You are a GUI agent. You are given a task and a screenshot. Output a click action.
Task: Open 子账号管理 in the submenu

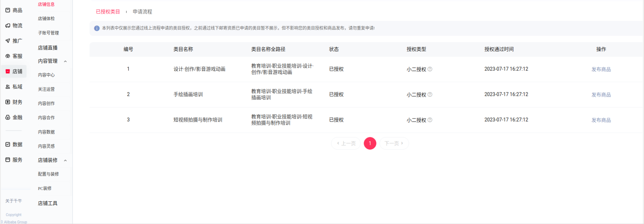click(x=48, y=33)
